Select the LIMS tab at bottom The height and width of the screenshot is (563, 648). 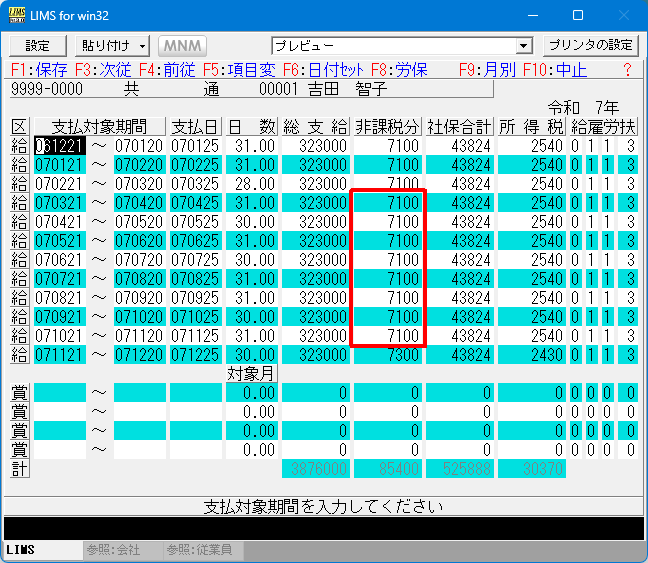coord(22,551)
